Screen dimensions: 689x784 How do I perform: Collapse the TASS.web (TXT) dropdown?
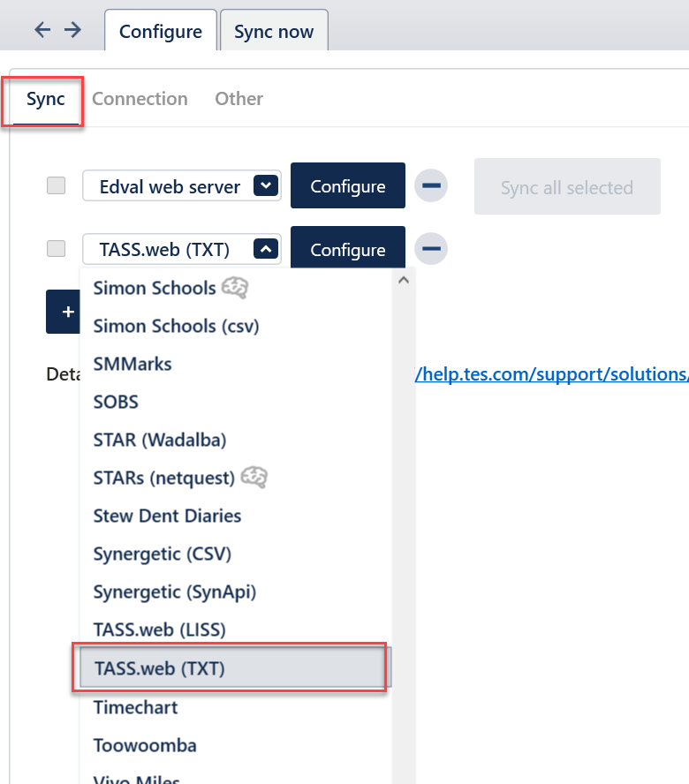tap(267, 250)
